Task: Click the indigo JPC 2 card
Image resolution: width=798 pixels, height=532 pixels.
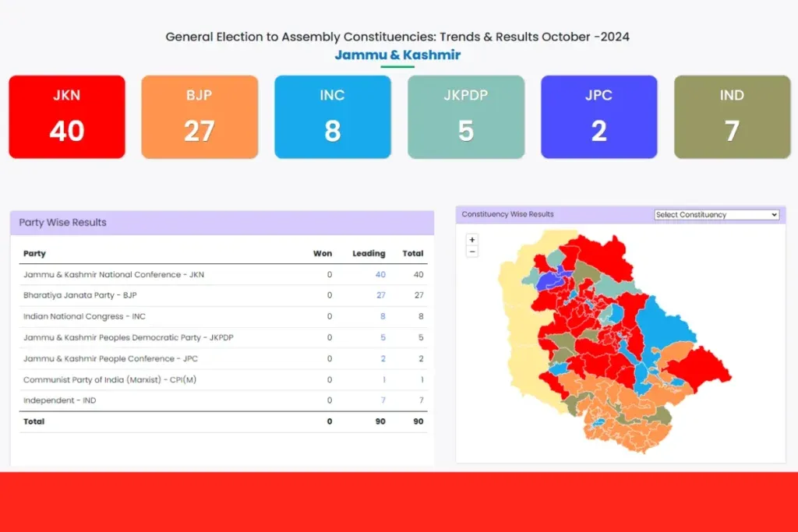Action: tap(599, 117)
